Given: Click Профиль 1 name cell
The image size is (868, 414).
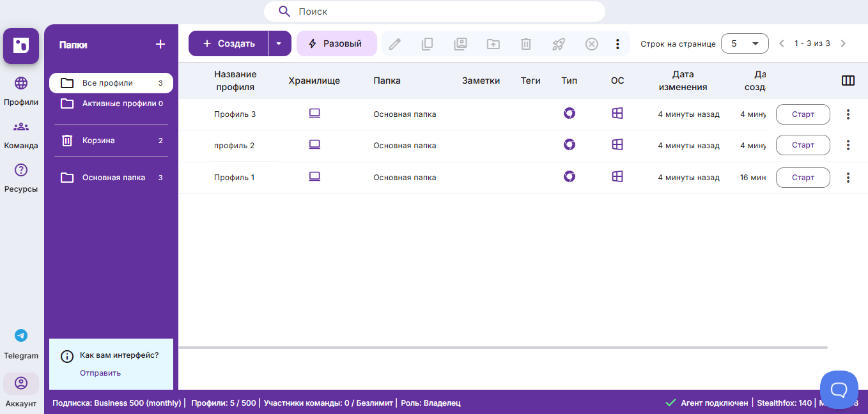Looking at the screenshot, I should (235, 178).
